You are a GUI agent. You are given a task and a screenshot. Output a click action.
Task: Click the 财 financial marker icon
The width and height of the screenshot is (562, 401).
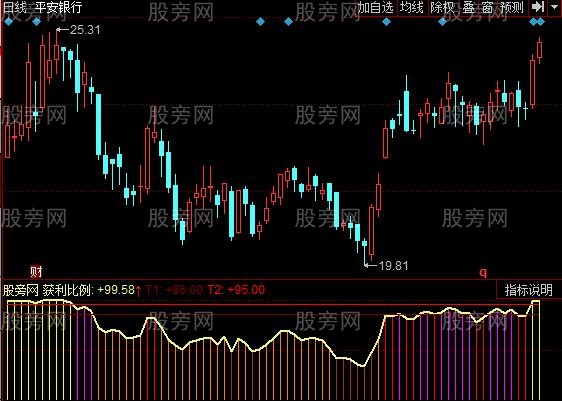pos(35,272)
